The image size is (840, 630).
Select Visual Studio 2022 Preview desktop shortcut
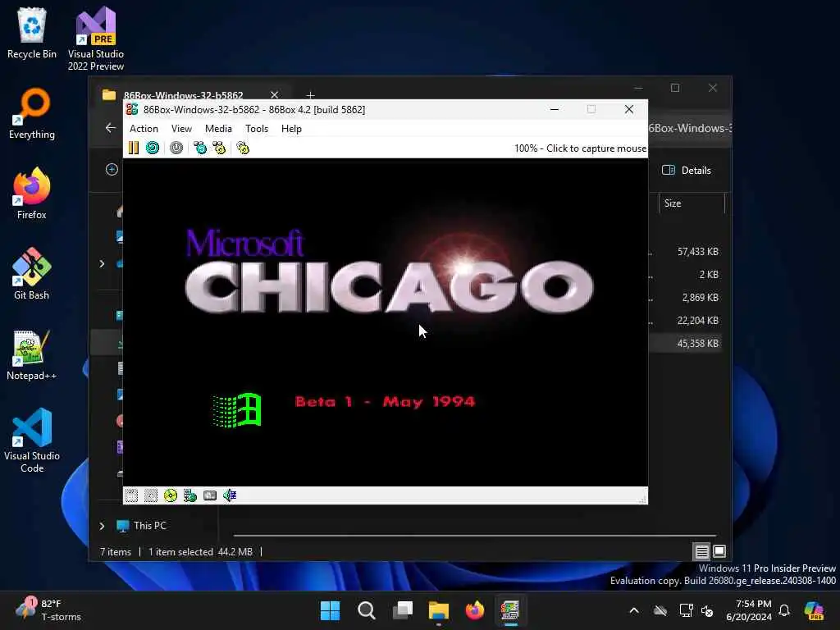tap(96, 39)
